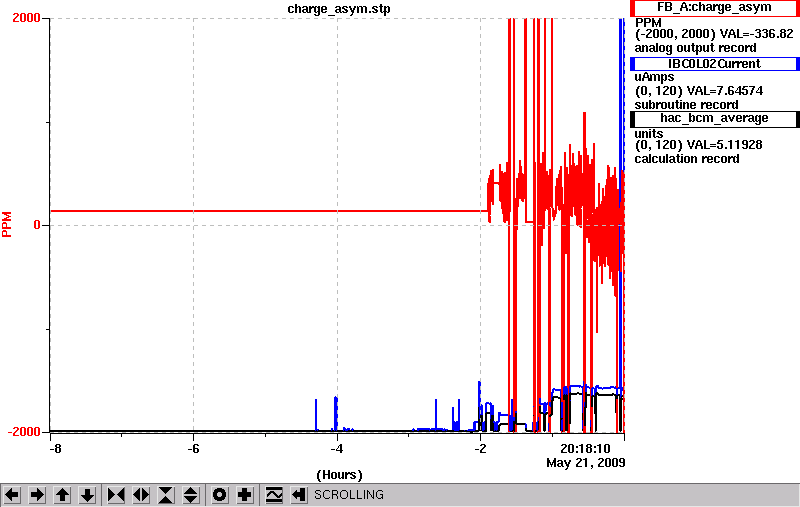This screenshot has height=507, width=800.
Task: Zoom out vertically with up-down triangles icon
Action: [x=191, y=495]
